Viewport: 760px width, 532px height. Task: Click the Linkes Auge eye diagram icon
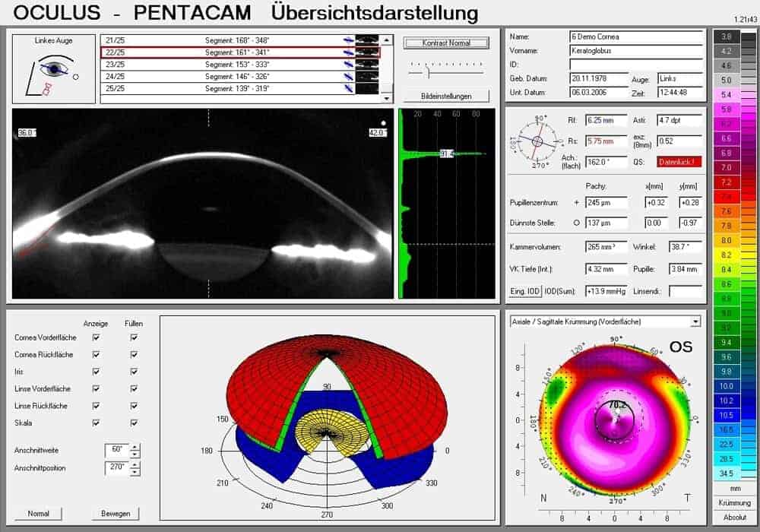pos(53,70)
